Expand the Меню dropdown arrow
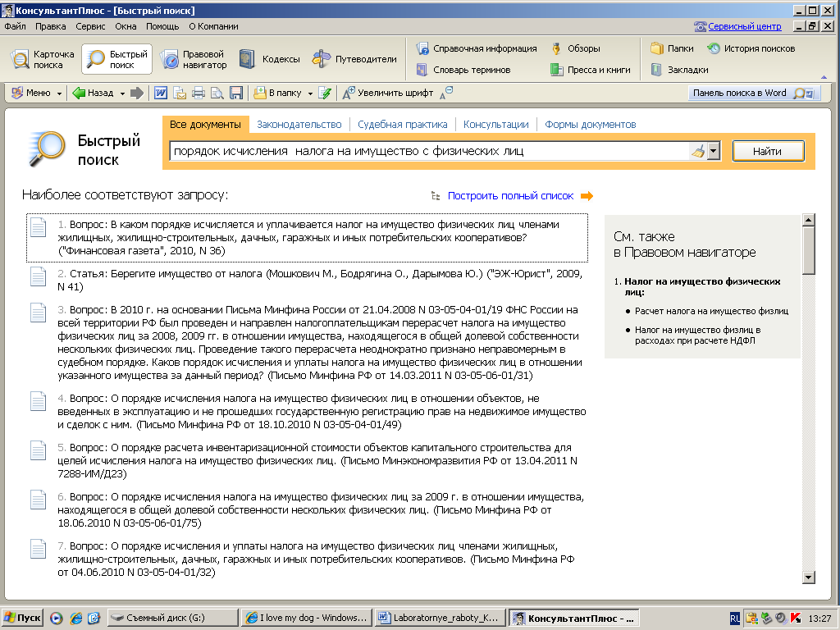Screen dimensions: 840x630 (59, 94)
